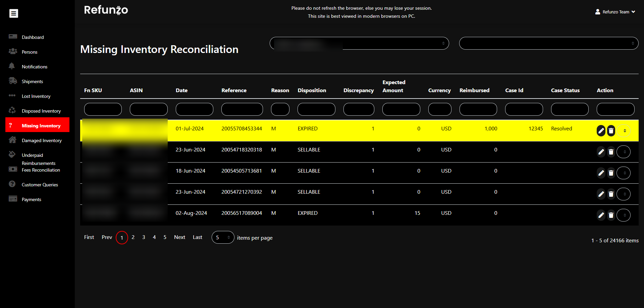Screen dimensions: 644x308
Task: Delete the row with reference 20054721270392
Action: click(x=611, y=194)
